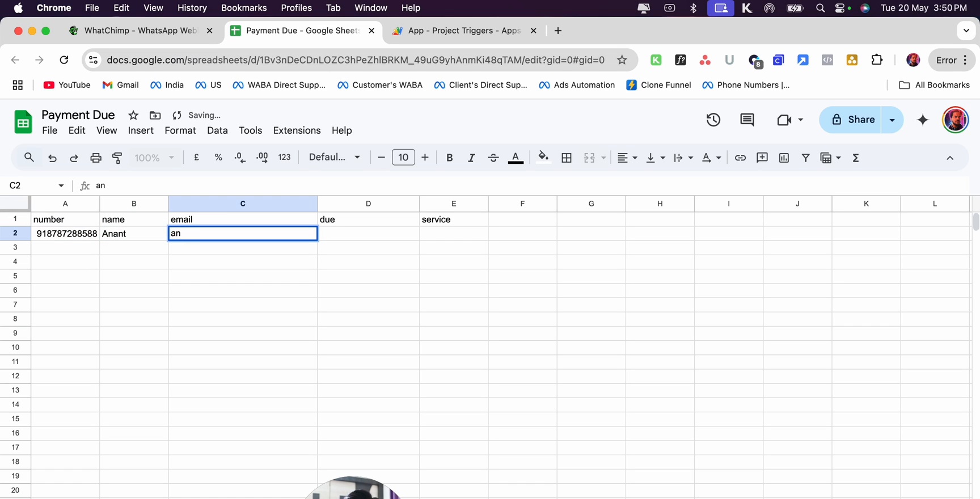
Task: Open Functions sigma menu
Action: point(856,158)
